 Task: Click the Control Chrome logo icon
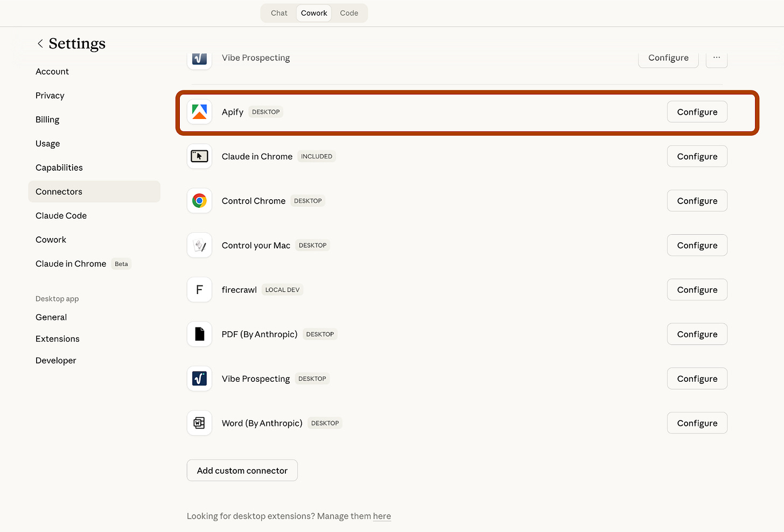[199, 201]
